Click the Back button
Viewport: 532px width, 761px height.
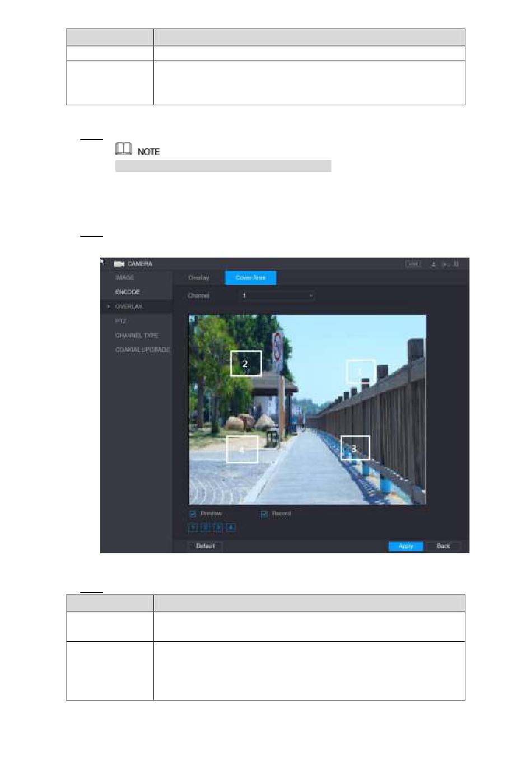coord(443,546)
